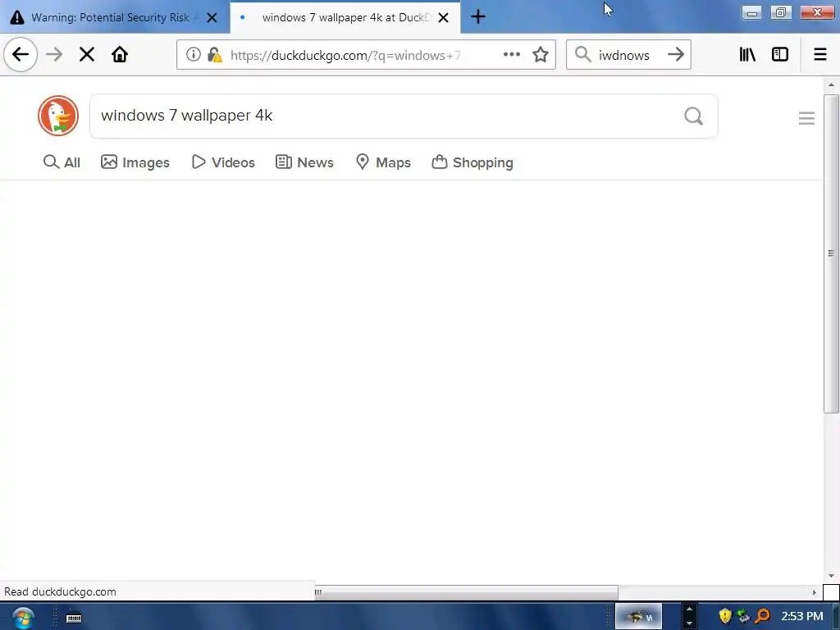Screen dimensions: 840x630
Task: Click the Firefox taskbar window button
Action: [x=638, y=617]
